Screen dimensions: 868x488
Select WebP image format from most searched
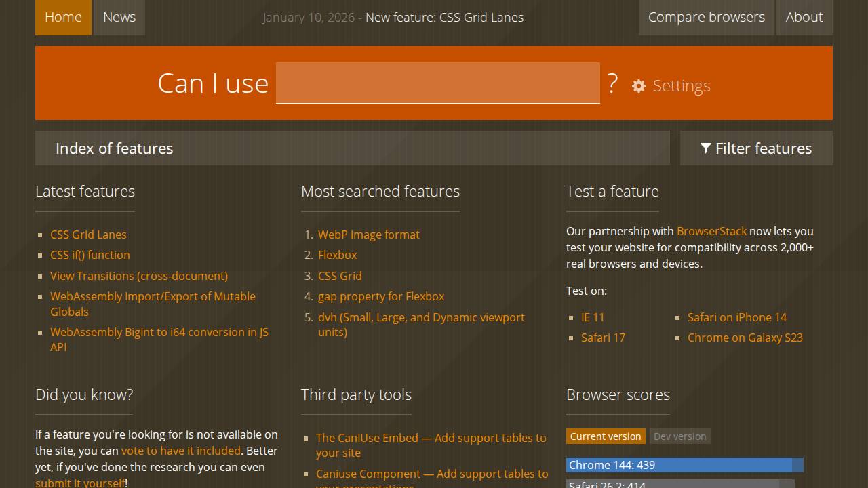(x=368, y=235)
